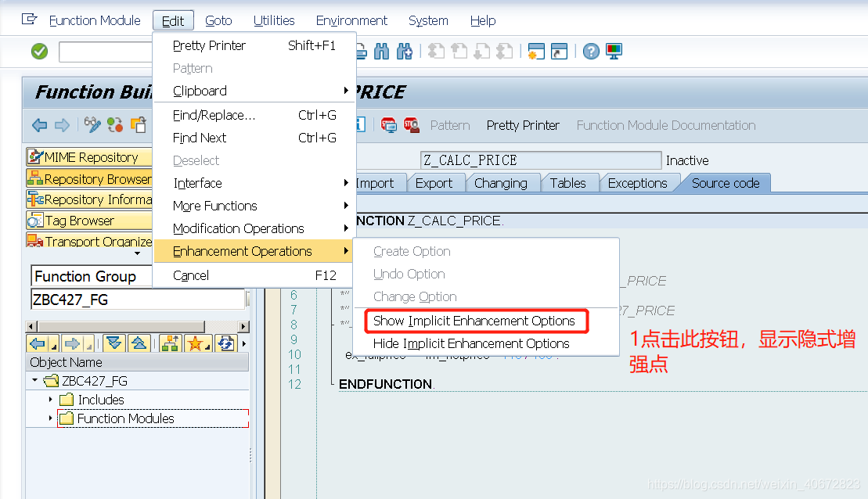Open the More Functions submenu

(254, 206)
